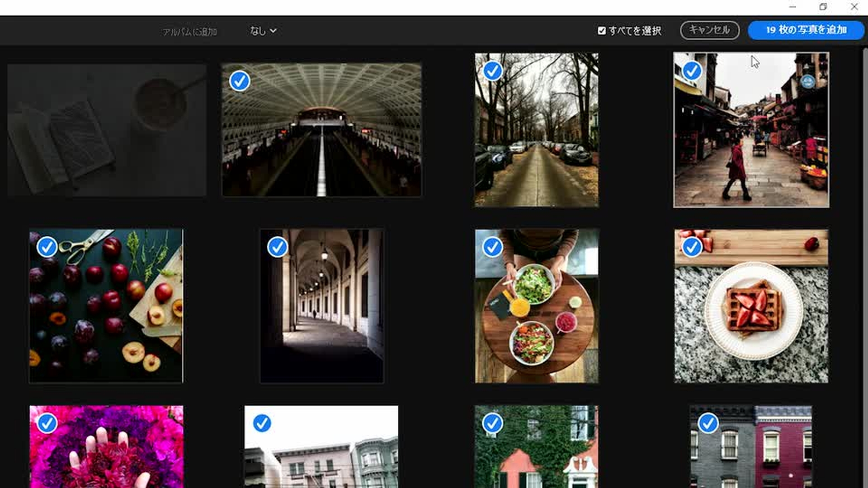
Task: Deselect the arched corridor photo
Action: (278, 247)
